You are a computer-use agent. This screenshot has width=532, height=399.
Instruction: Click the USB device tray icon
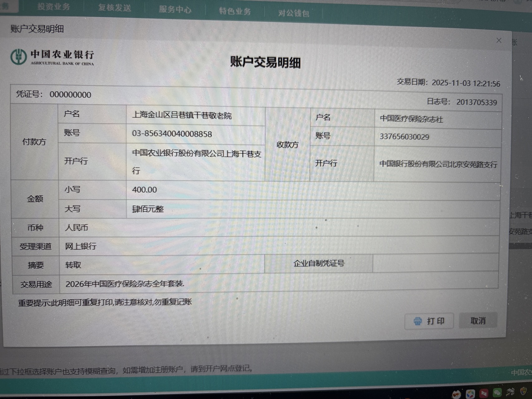coord(510,392)
